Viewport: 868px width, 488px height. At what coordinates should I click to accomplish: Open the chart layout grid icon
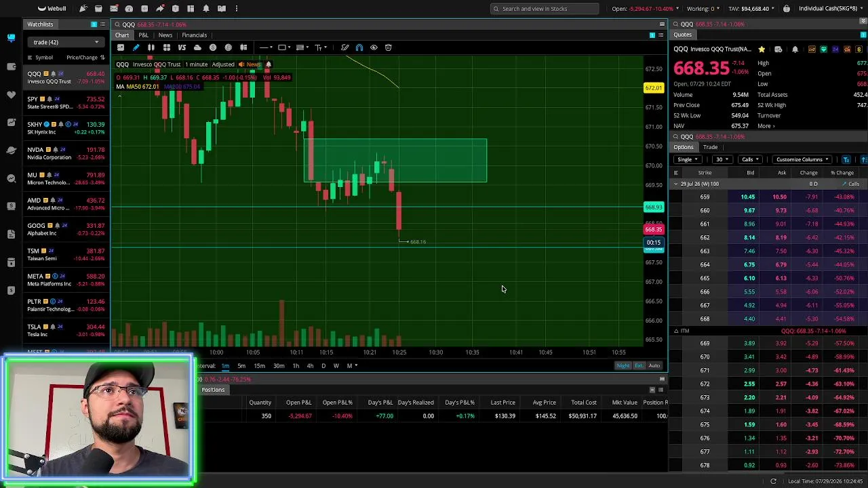166,47
